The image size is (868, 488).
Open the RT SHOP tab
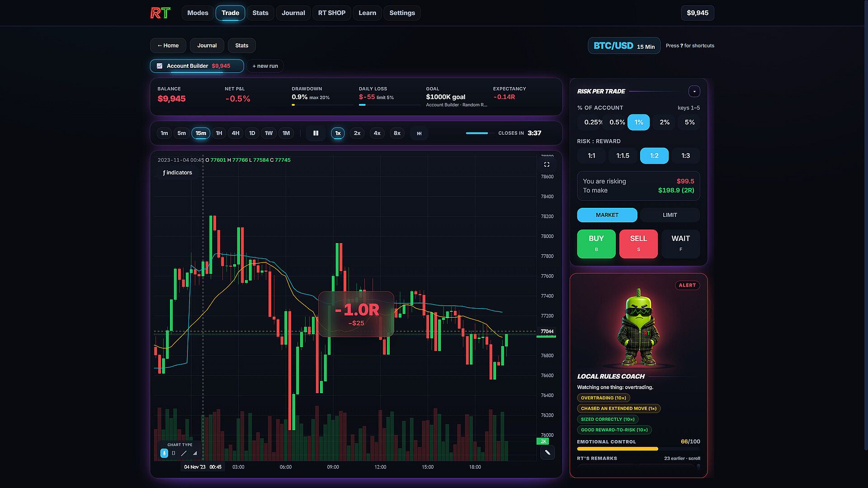click(x=331, y=13)
